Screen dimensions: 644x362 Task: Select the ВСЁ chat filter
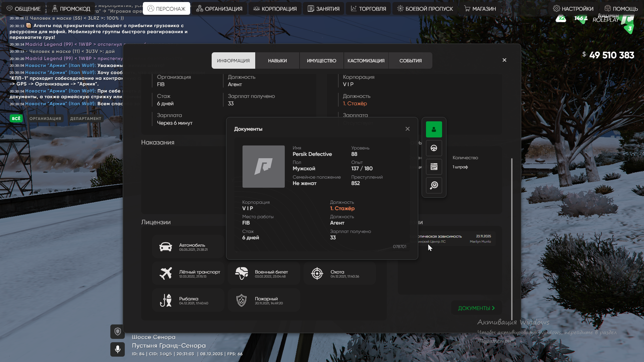click(16, 118)
